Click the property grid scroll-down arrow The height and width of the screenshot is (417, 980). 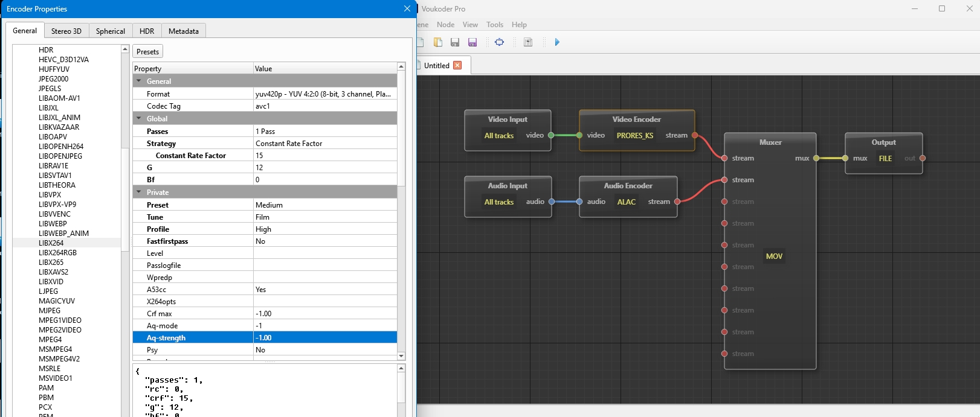(x=401, y=356)
